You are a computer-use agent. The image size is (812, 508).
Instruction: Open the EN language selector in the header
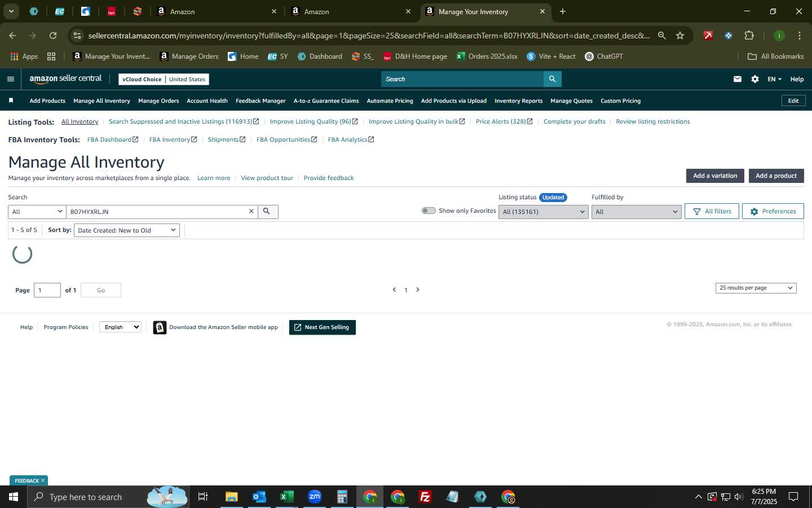774,79
